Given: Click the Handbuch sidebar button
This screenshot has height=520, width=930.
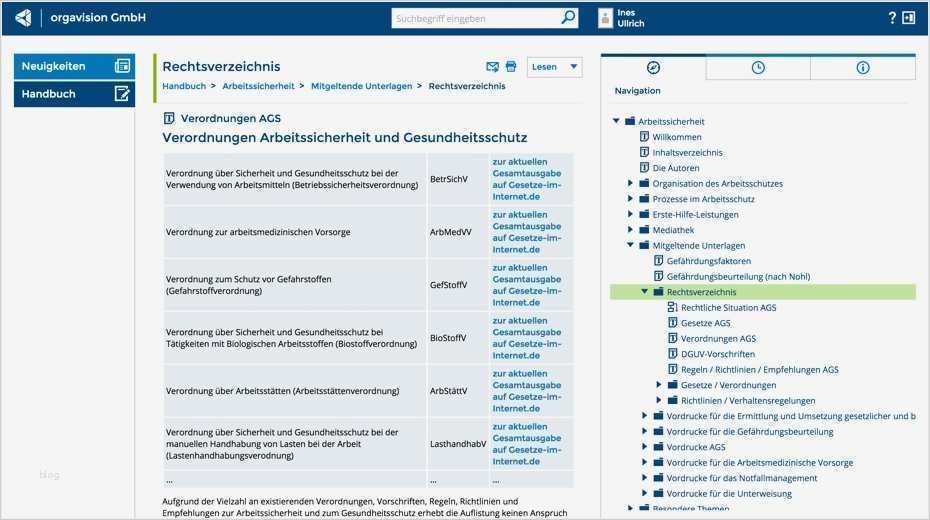Looking at the screenshot, I should coord(74,94).
